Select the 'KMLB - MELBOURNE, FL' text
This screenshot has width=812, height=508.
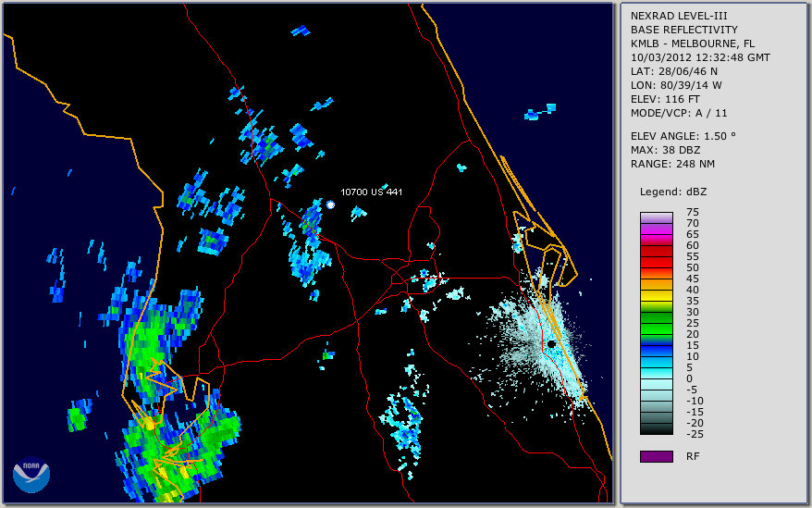(x=693, y=43)
